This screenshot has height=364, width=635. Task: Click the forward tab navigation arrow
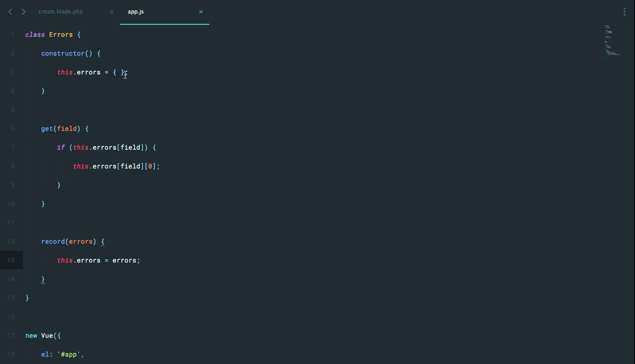tap(23, 12)
